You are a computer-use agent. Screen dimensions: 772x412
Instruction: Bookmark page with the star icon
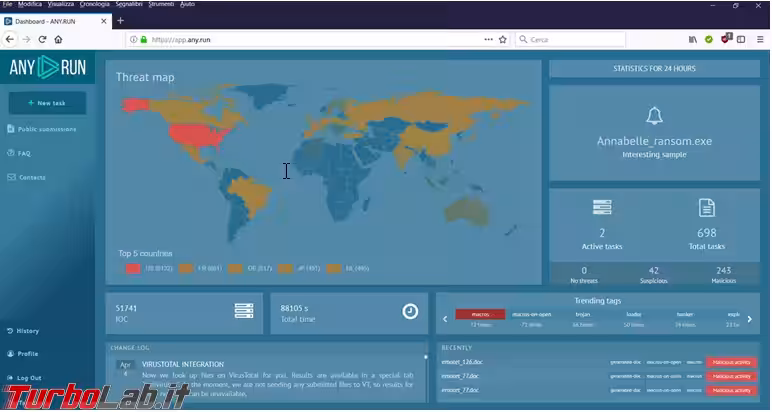503,40
